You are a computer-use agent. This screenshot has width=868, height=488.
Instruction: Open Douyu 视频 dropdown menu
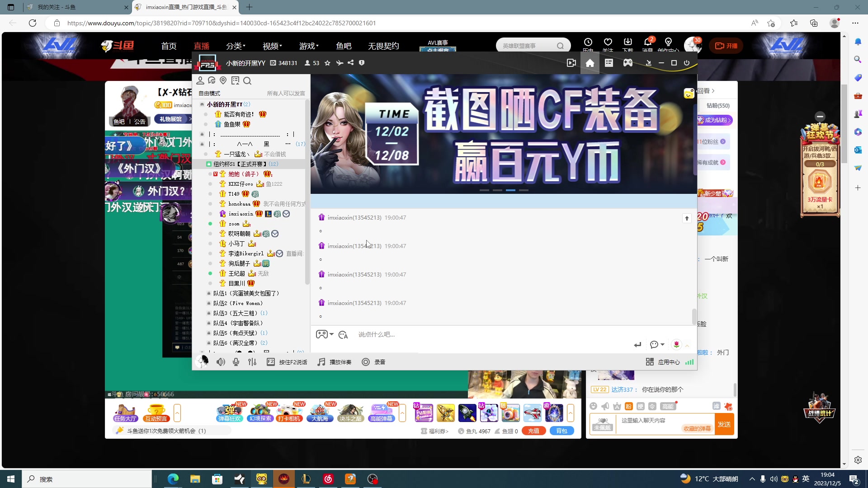pos(272,46)
